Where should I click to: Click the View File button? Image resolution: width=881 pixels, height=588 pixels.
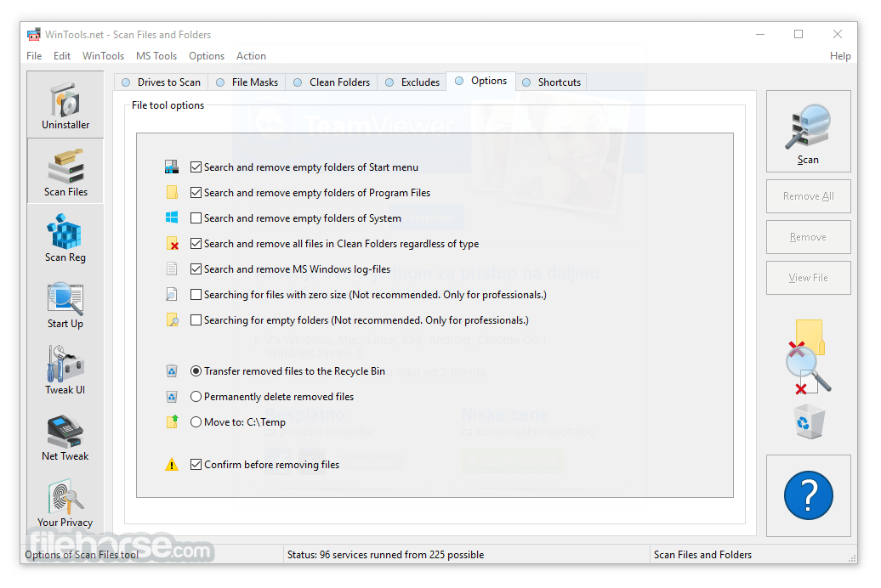point(808,278)
